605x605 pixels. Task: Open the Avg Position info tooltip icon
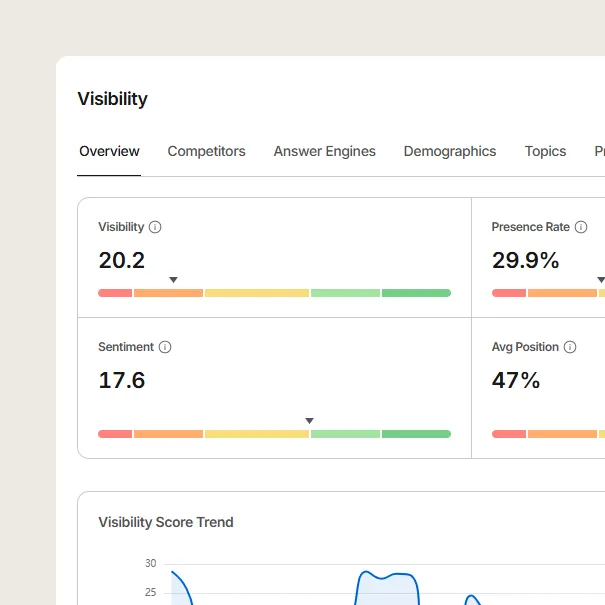(570, 347)
